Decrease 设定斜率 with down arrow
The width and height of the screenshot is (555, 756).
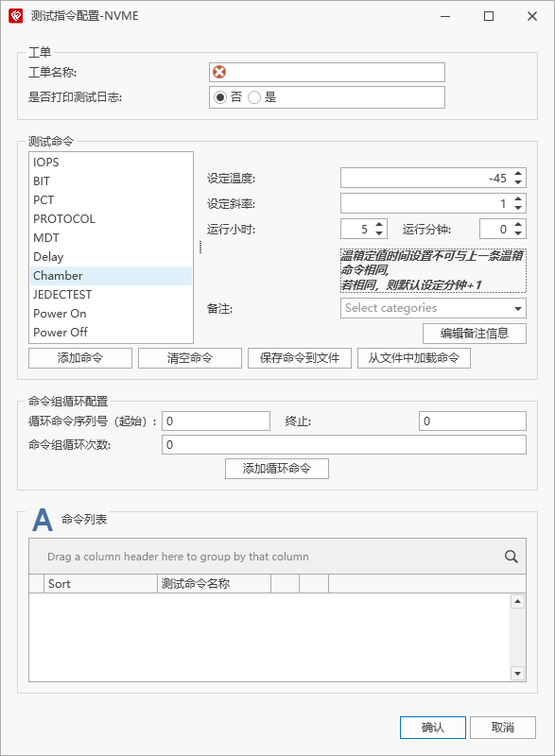pyautogui.click(x=518, y=208)
